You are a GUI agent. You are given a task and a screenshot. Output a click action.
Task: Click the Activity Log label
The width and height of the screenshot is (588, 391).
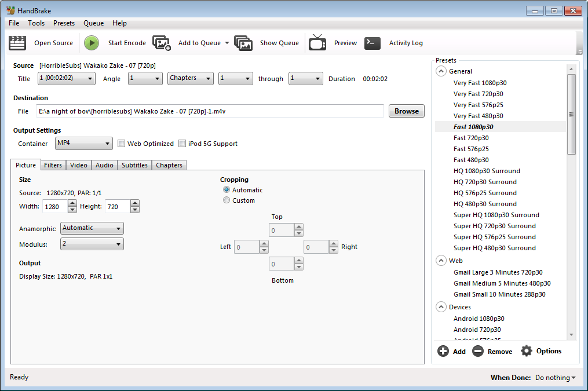click(406, 43)
